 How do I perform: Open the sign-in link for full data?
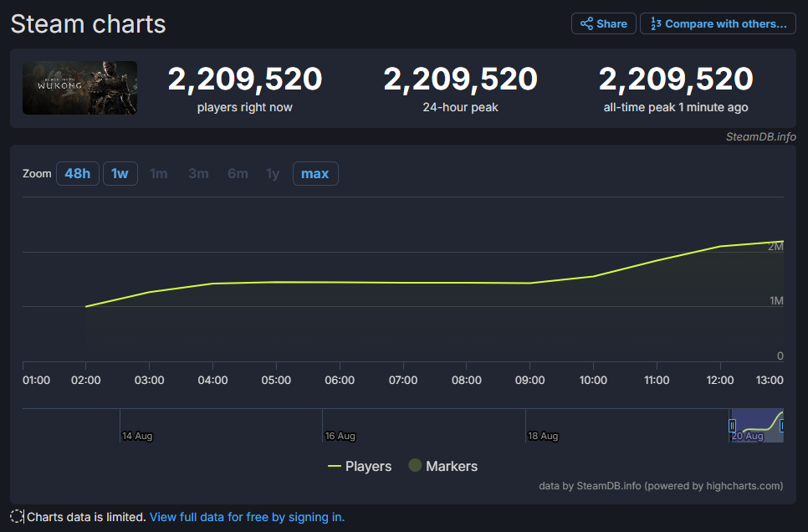point(248,517)
